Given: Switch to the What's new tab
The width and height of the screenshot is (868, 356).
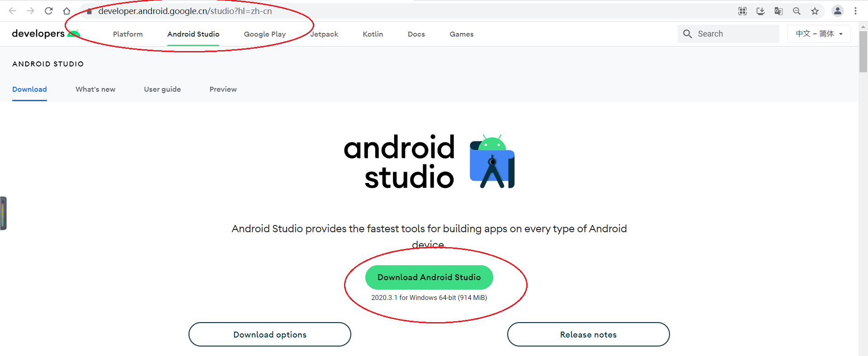Looking at the screenshot, I should pos(95,89).
